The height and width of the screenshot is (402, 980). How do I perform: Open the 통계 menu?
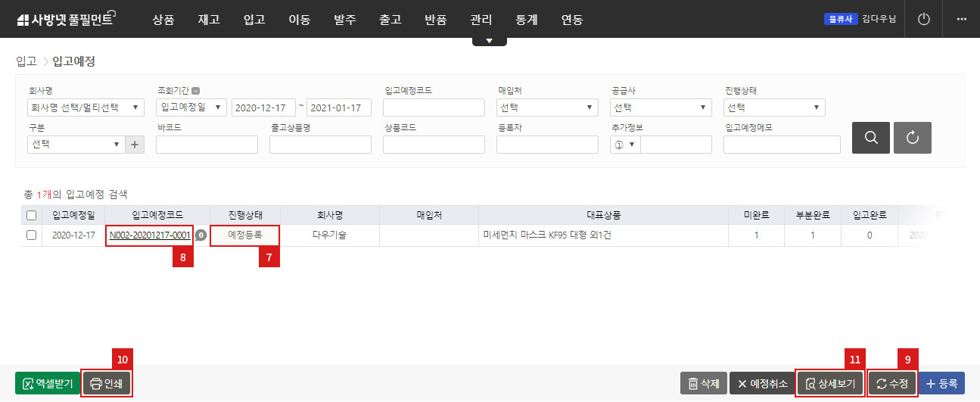[x=526, y=20]
